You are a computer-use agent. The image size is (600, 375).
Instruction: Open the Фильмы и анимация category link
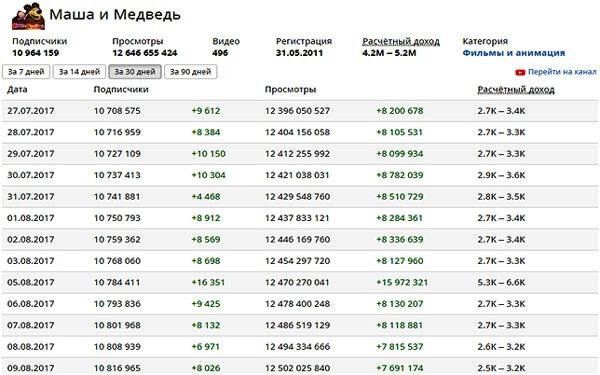[514, 53]
